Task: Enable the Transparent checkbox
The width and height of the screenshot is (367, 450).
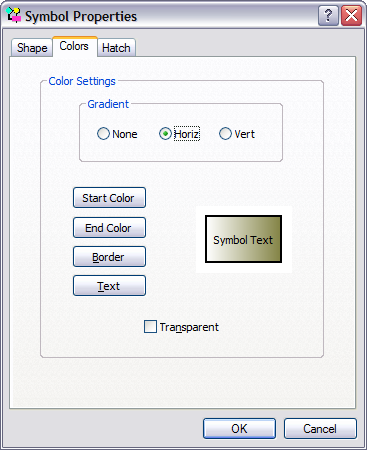Action: (x=150, y=327)
